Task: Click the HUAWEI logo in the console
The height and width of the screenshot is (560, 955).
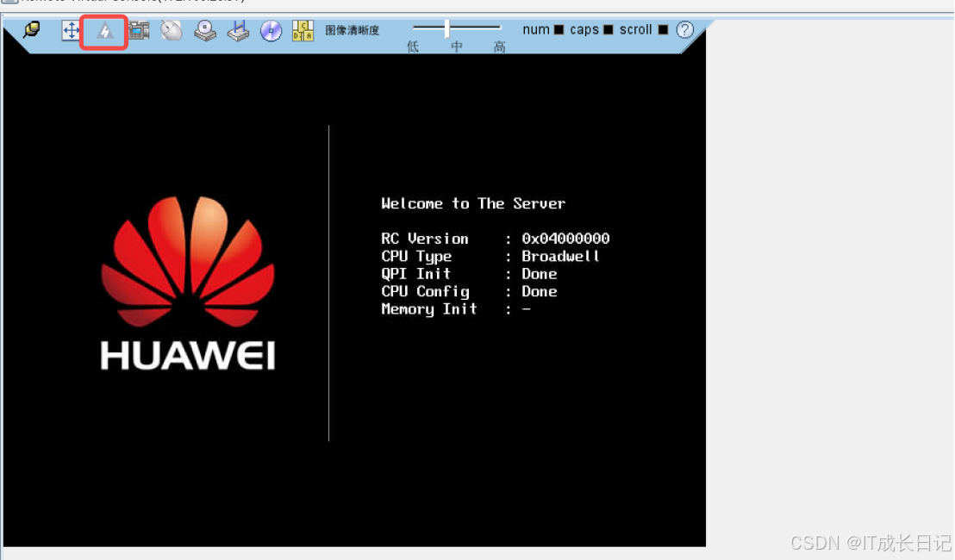Action: tap(188, 283)
